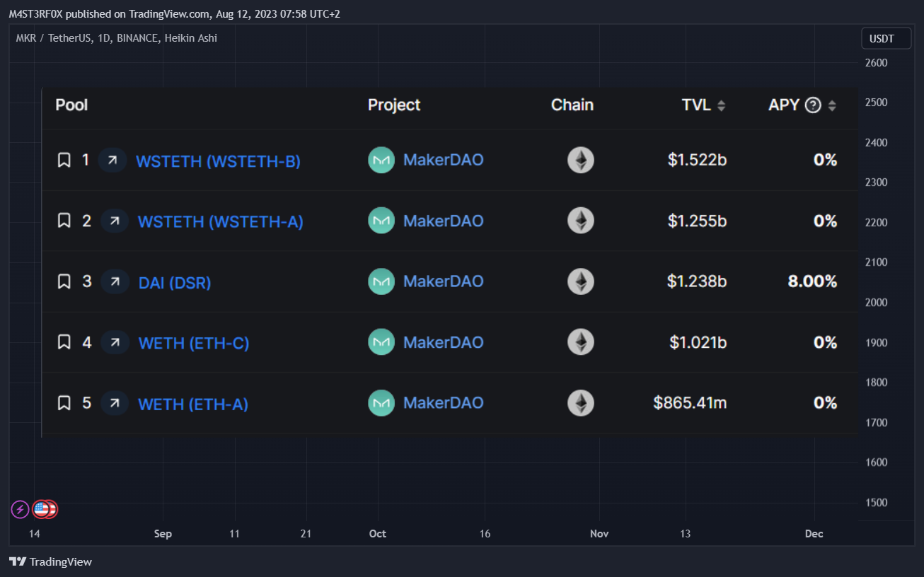Viewport: 924px width, 577px height.
Task: Open WETH (ETH-C) pool link
Action: [x=194, y=344]
